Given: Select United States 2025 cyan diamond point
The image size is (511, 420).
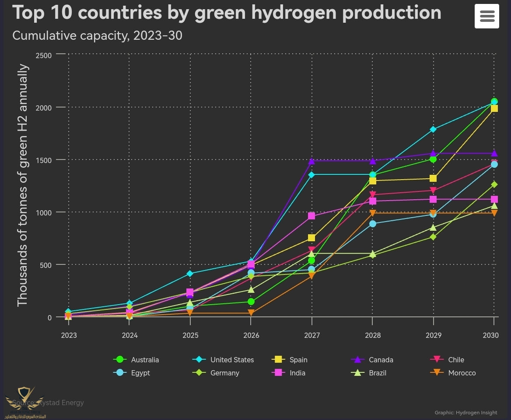Looking at the screenshot, I should [190, 274].
